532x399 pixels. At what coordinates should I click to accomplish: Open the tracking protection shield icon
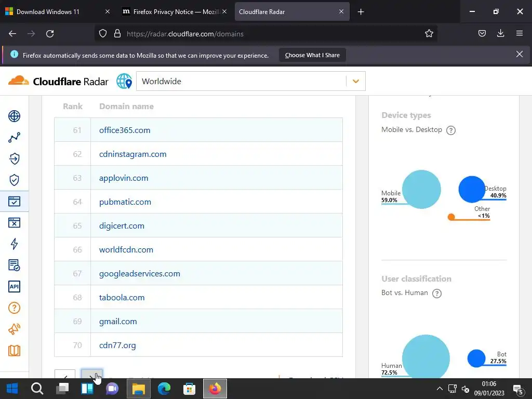click(x=103, y=34)
